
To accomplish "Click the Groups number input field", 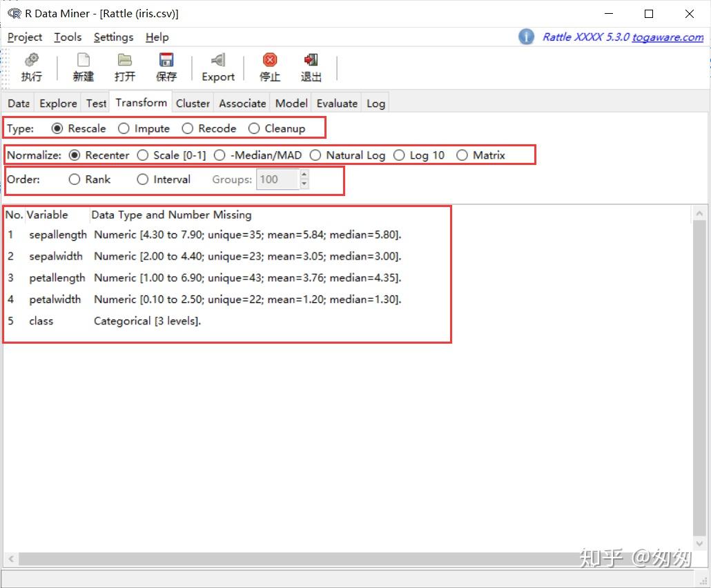I will (x=277, y=179).
